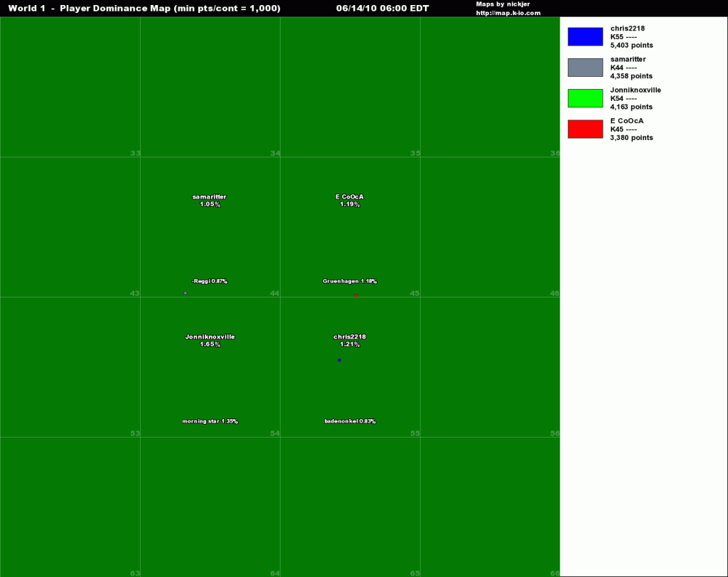Image resolution: width=728 pixels, height=577 pixels.
Task: Click the http://map.k-io.com URL text
Action: click(508, 13)
